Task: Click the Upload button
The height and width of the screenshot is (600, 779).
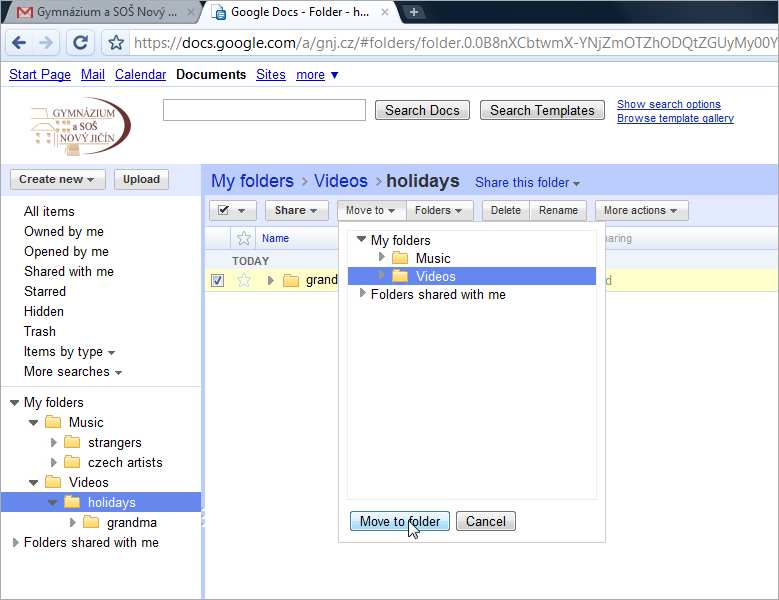Action: click(x=141, y=179)
